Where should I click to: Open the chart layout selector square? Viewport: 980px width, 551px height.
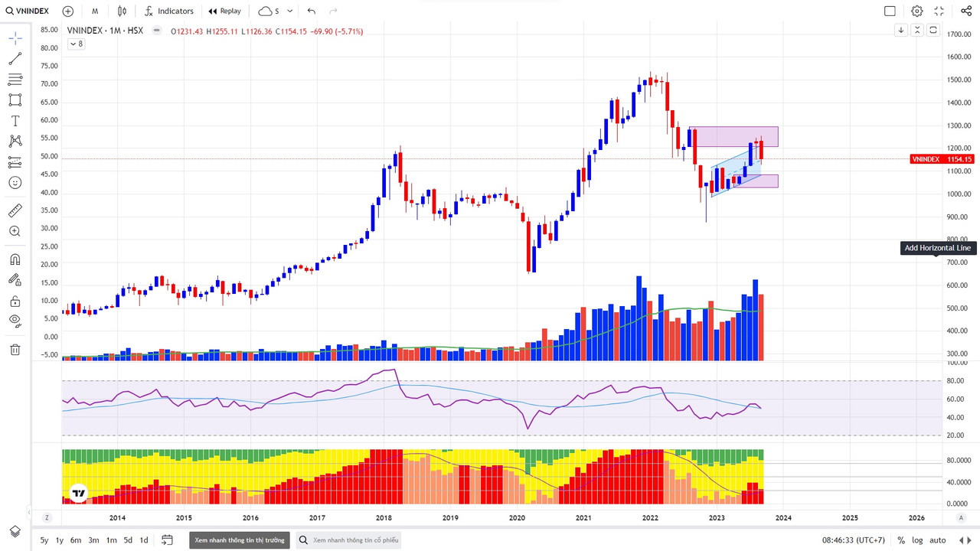pyautogui.click(x=890, y=11)
